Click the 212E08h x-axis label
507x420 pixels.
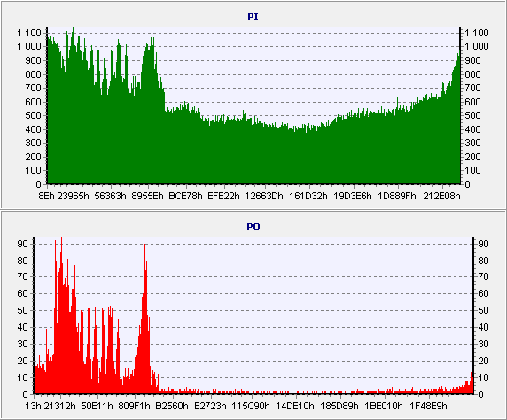441,196
